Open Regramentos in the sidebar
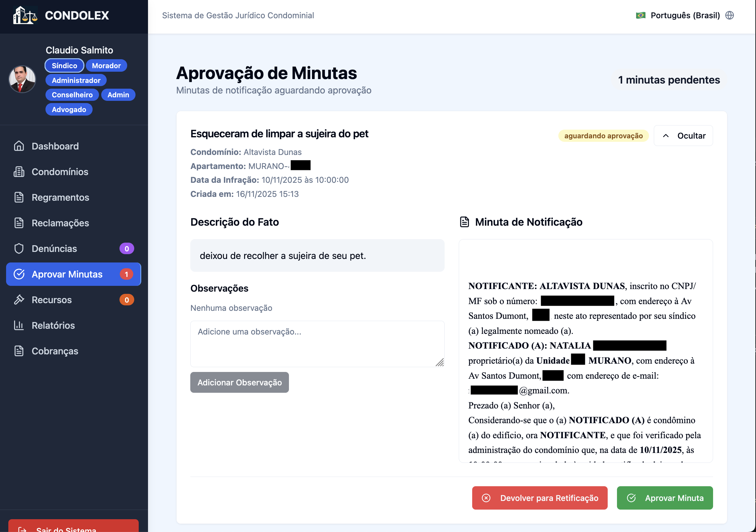 click(x=60, y=197)
